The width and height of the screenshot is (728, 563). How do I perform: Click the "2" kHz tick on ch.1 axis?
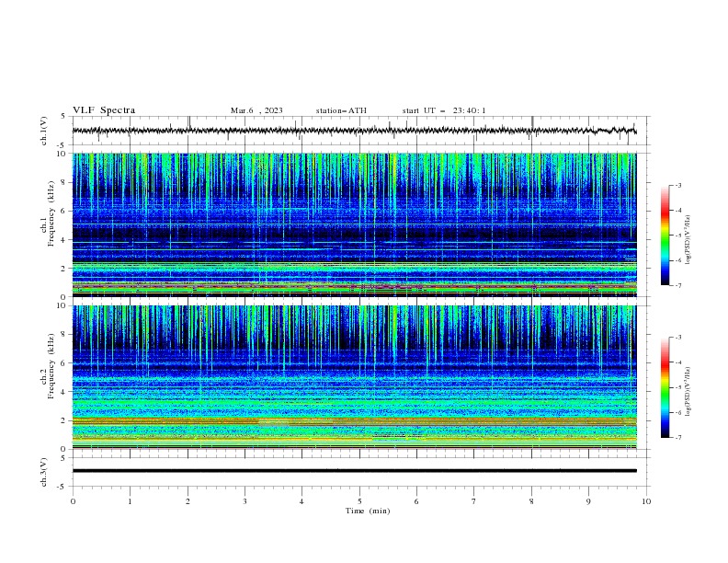tap(64, 269)
